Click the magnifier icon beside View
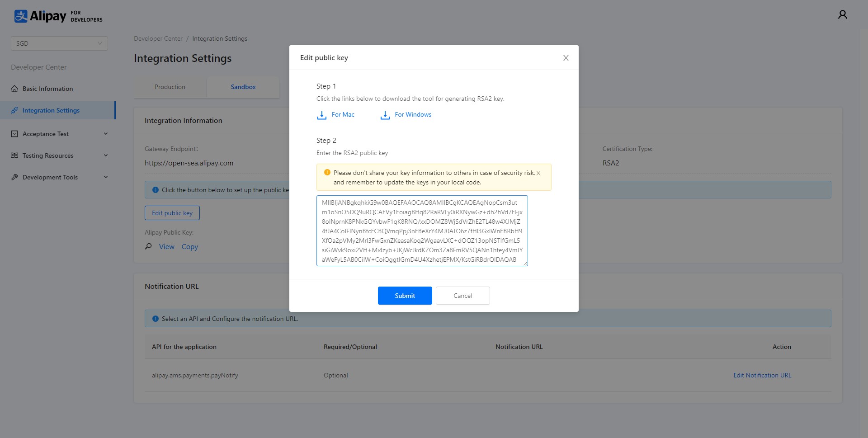 pyautogui.click(x=148, y=246)
